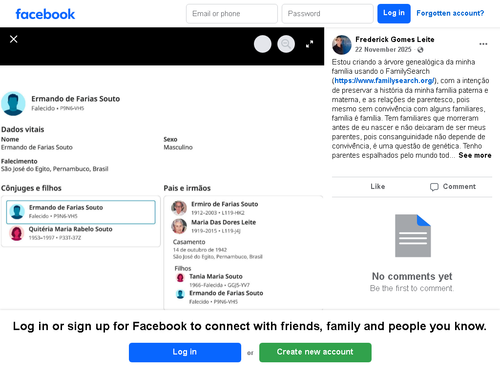Click Tania Maria Souto avatar icon
The image size is (500, 375).
coord(180,278)
